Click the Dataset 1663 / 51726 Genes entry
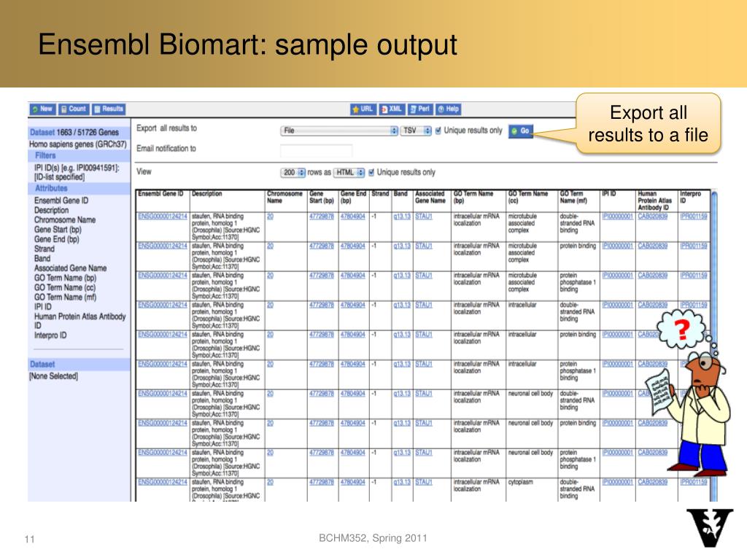Image resolution: width=747 pixels, height=560 pixels. point(74,133)
